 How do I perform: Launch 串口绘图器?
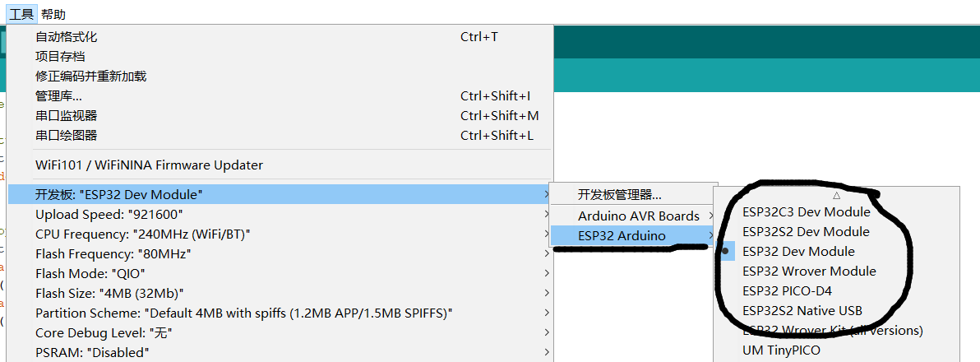click(x=280, y=136)
